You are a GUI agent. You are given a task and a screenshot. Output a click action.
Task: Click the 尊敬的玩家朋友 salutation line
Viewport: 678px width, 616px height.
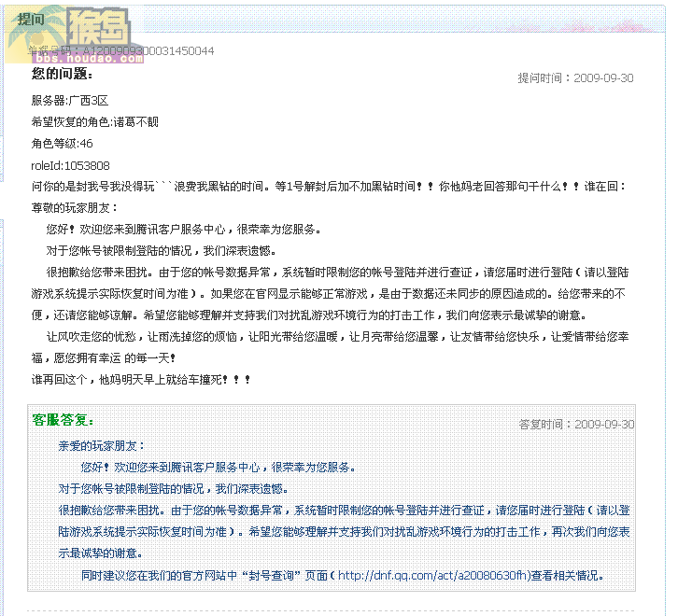75,208
